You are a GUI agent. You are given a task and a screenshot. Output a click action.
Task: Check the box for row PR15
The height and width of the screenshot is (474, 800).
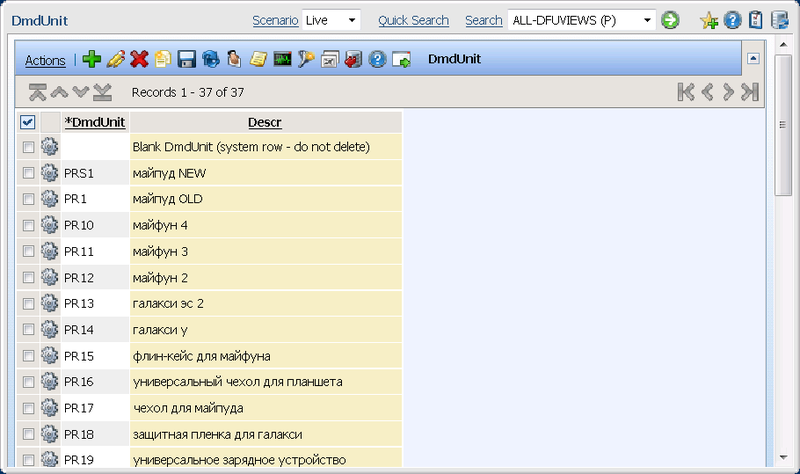[28, 356]
